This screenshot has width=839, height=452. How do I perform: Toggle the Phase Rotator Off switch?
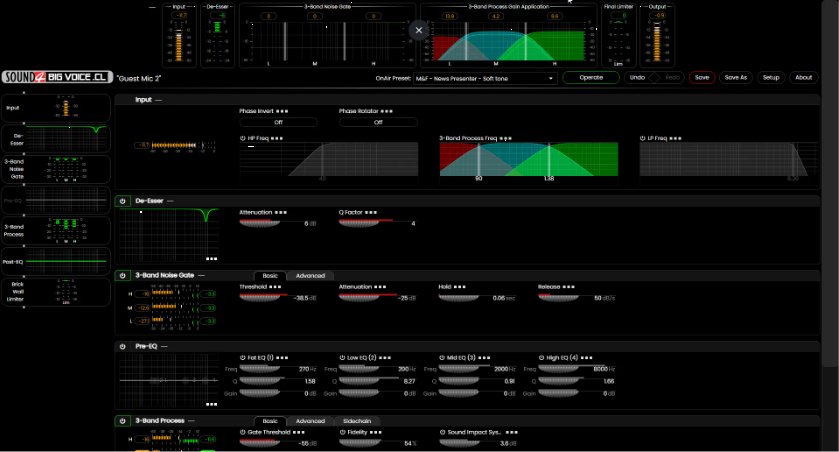coord(378,122)
